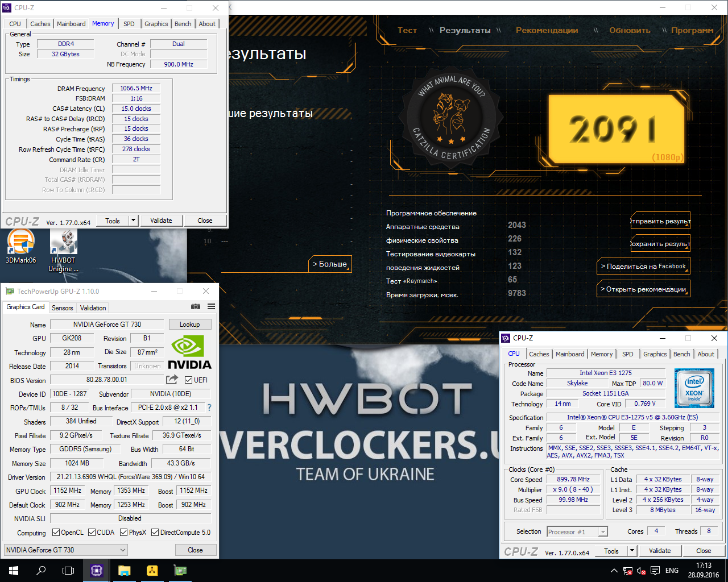Image resolution: width=728 pixels, height=582 pixels.
Task: Open the HWBOT Unigine desktop shortcut
Action: click(63, 250)
